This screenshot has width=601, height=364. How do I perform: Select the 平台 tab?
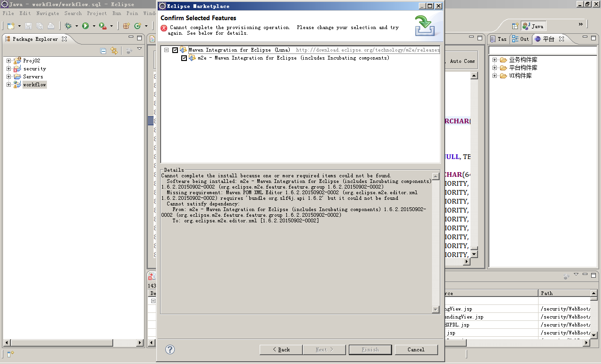click(549, 39)
